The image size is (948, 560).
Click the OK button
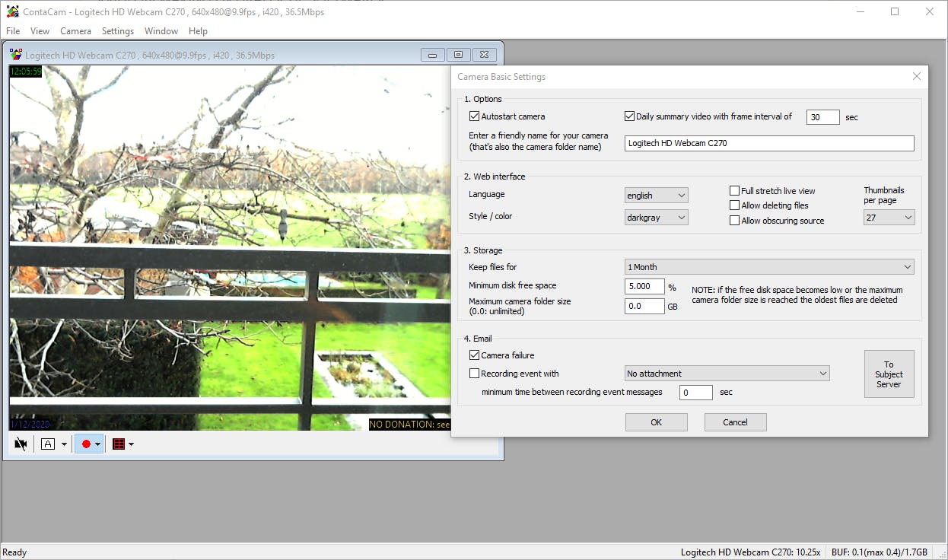[657, 422]
